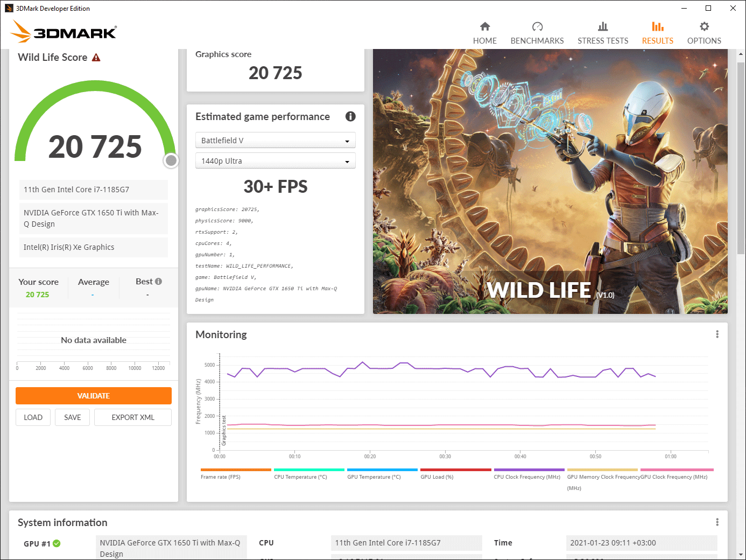The image size is (746, 560).
Task: Click the vertical scrollbar thumb
Action: point(741,159)
